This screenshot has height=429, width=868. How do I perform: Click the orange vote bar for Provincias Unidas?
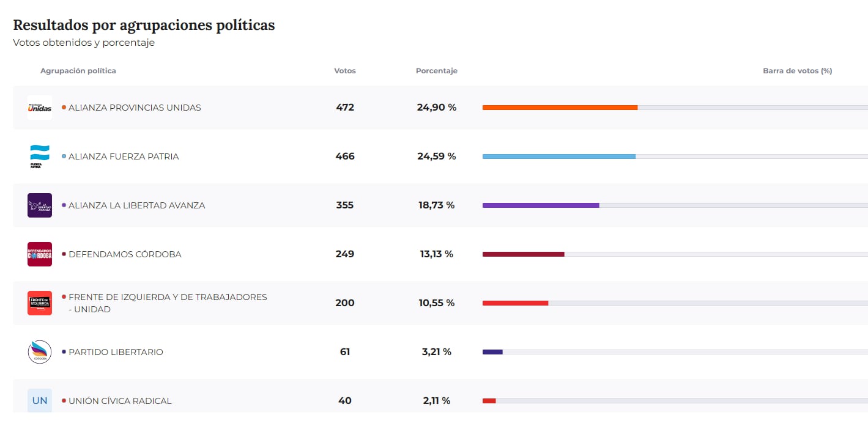pos(560,108)
